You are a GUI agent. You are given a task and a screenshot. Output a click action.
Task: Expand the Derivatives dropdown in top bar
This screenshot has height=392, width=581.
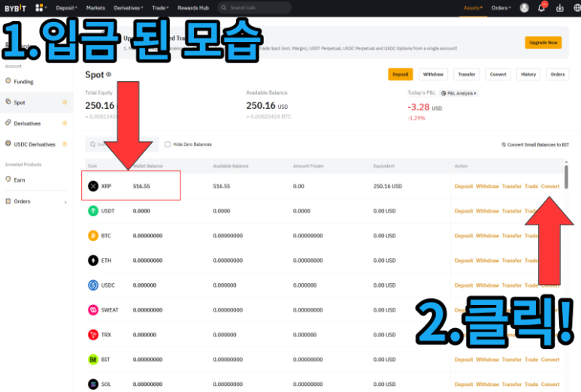click(129, 8)
